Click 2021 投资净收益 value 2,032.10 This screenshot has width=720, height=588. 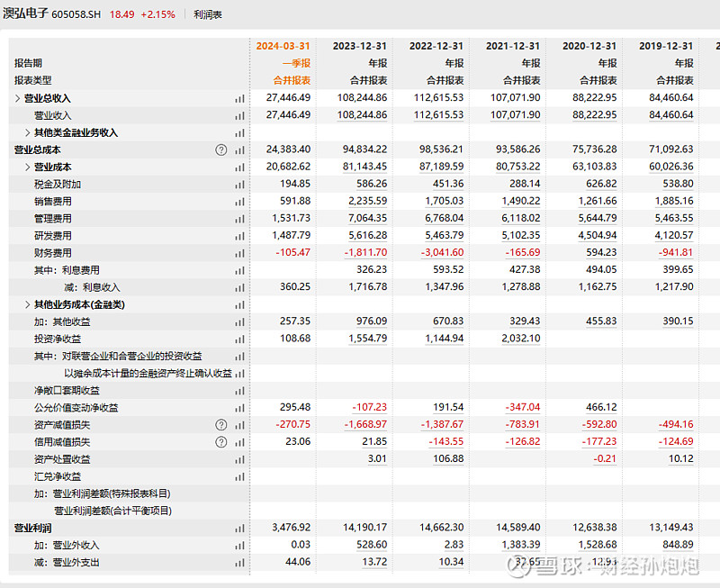click(x=521, y=339)
